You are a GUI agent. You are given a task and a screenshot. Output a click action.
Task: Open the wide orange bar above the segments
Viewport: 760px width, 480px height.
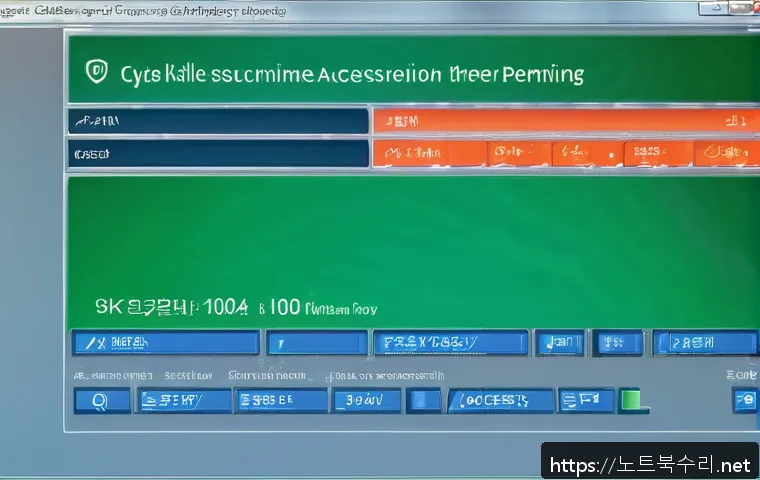(x=565, y=122)
